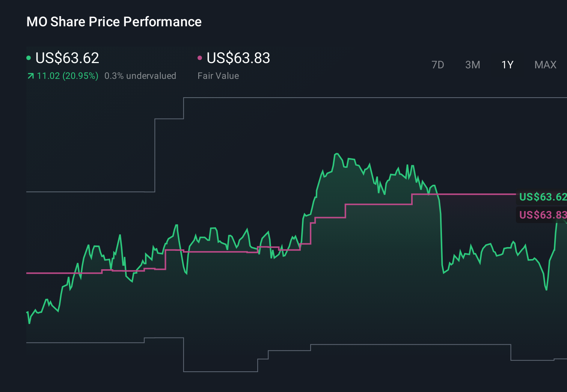Viewport: 567px width, 392px height.
Task: Click the pink Fair Value legend dot
Action: click(200, 57)
